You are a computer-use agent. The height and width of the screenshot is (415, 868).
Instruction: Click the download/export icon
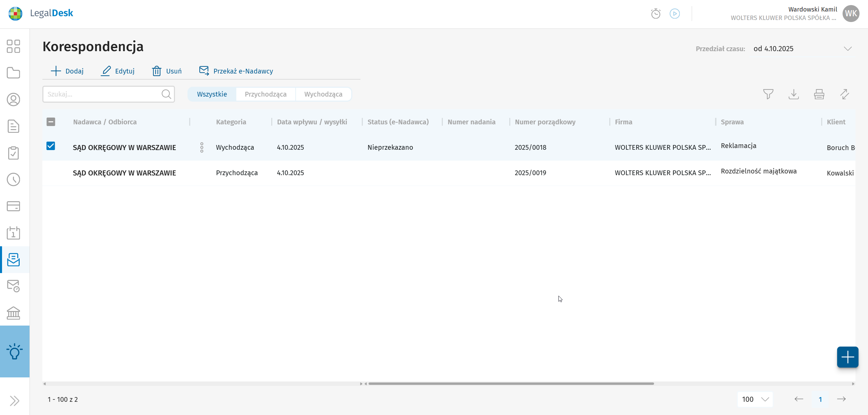(793, 94)
